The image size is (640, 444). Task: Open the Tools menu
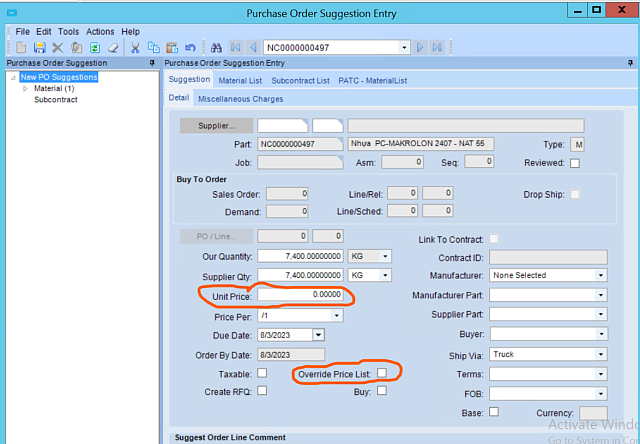68,32
